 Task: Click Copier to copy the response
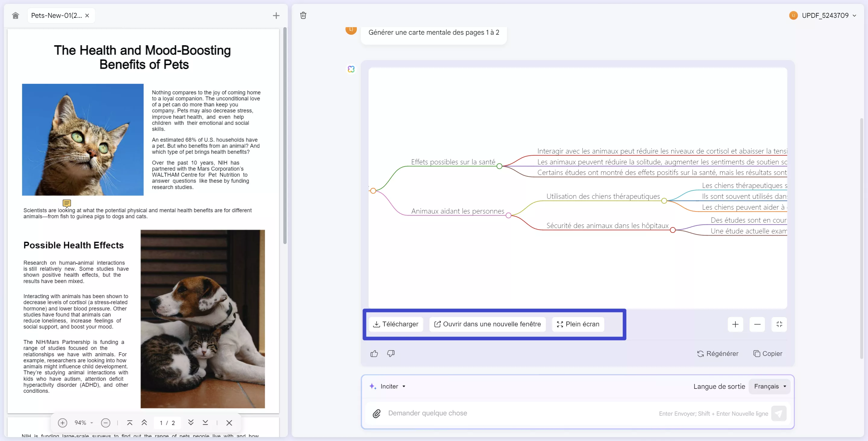coord(768,353)
